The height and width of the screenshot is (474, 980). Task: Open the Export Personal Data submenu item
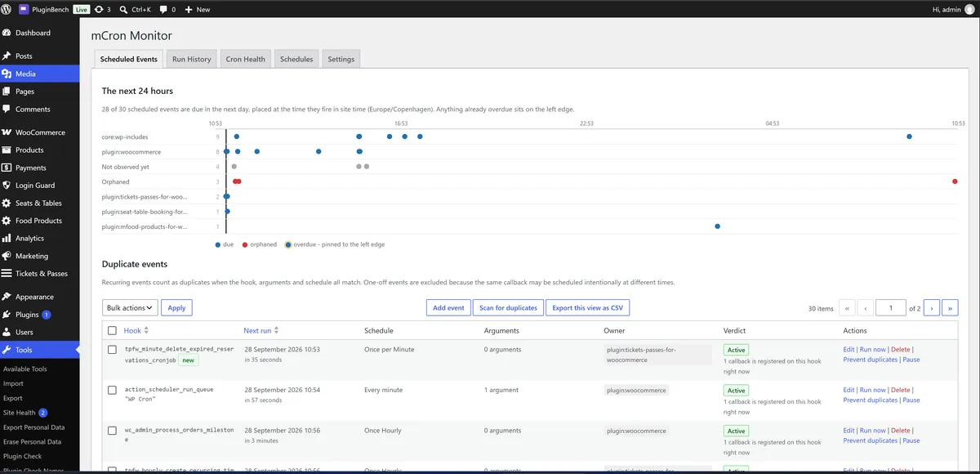[33, 427]
